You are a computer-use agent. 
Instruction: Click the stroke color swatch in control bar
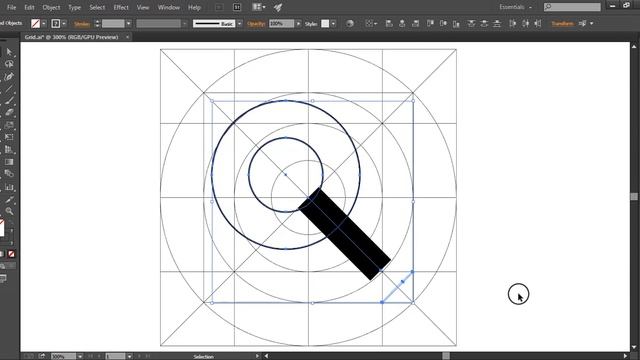[x=56, y=24]
